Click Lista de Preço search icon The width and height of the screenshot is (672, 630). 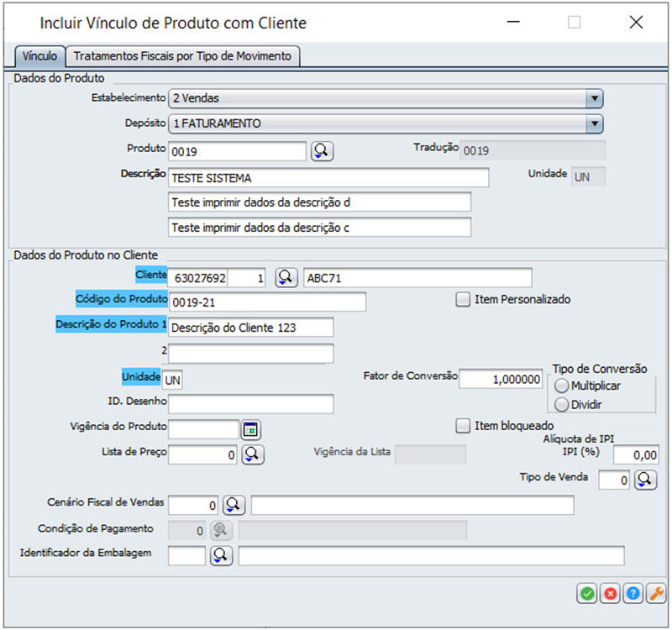click(x=253, y=454)
